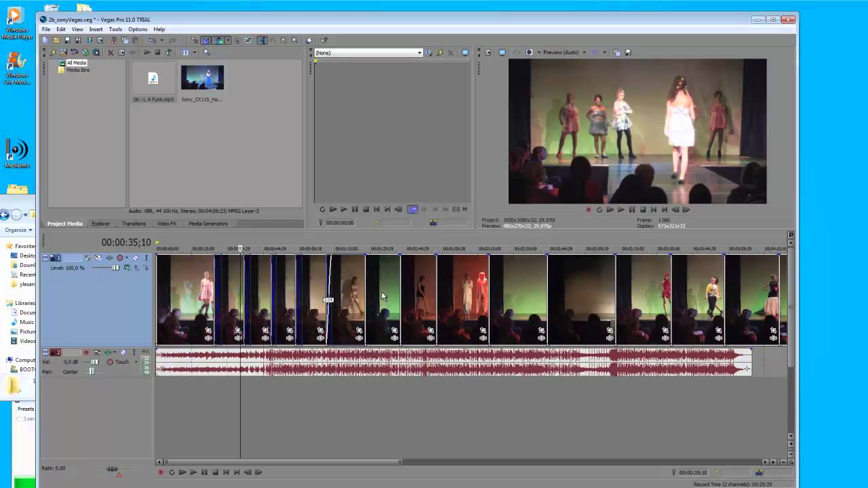
Task: Click the Open project folder icon
Action: coord(56,40)
